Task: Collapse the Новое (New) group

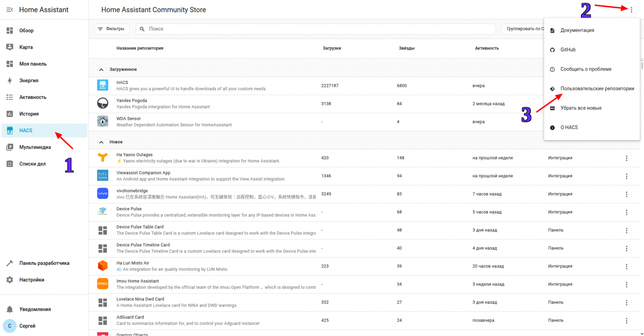Action: (101, 142)
